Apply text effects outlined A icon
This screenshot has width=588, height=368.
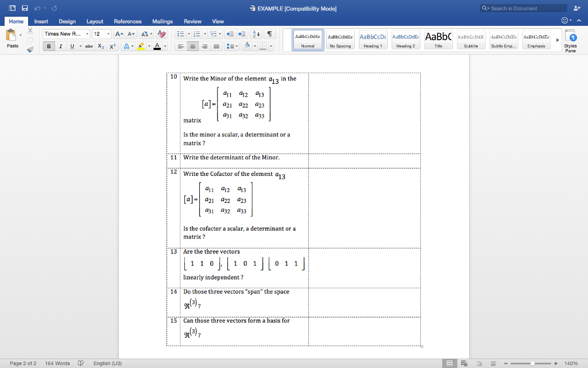coord(126,46)
